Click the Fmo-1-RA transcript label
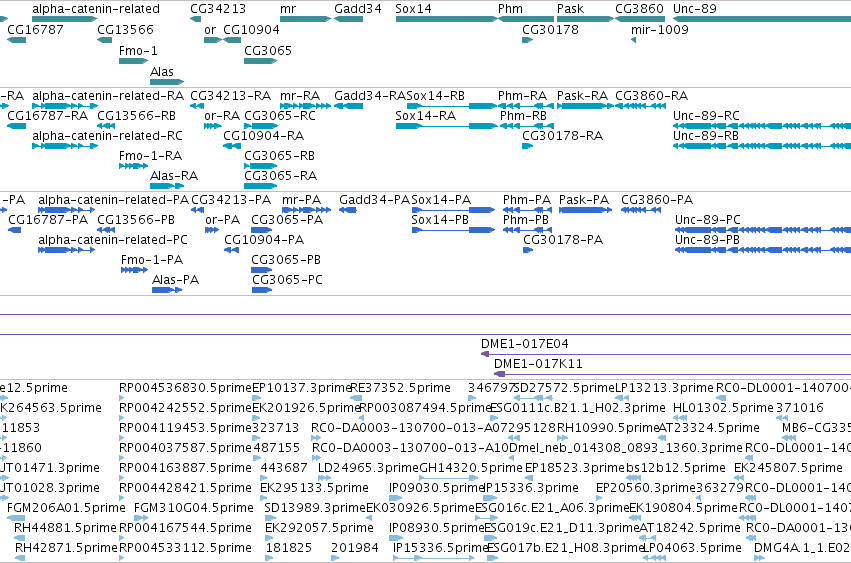This screenshot has height=563, width=851. point(150,156)
